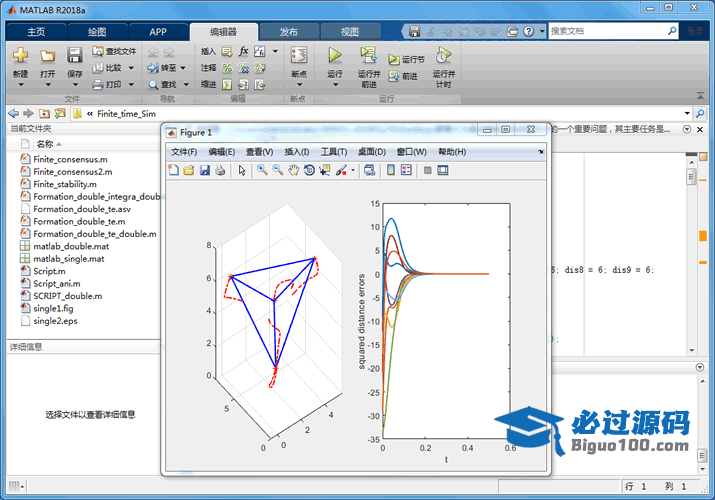This screenshot has width=715, height=500.
Task: Select matlab_double.mat in the file list
Action: click(x=71, y=246)
